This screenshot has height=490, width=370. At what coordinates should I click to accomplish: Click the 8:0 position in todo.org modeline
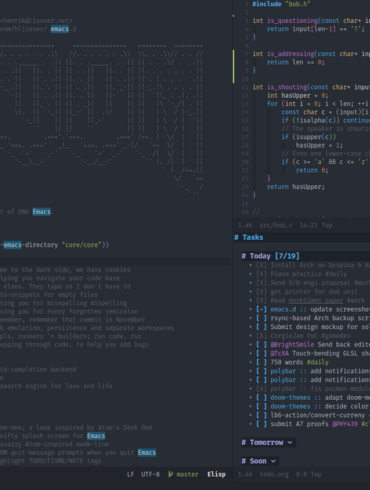click(301, 474)
